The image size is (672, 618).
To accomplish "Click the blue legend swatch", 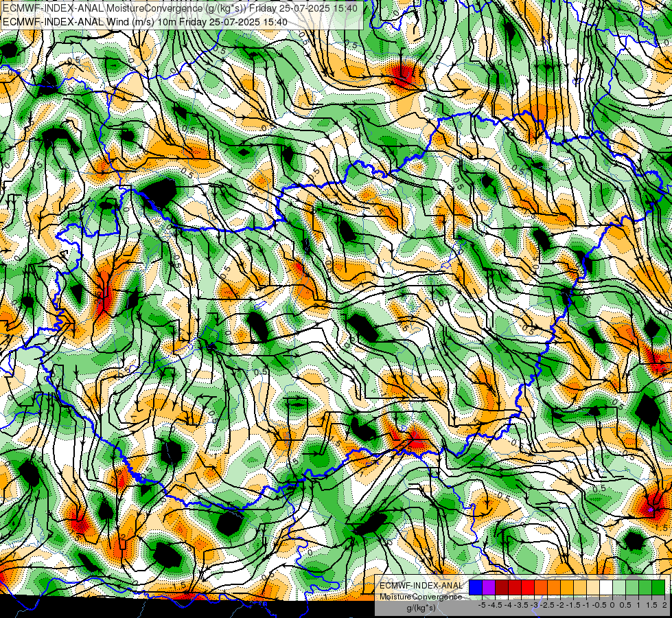I will point(476,587).
